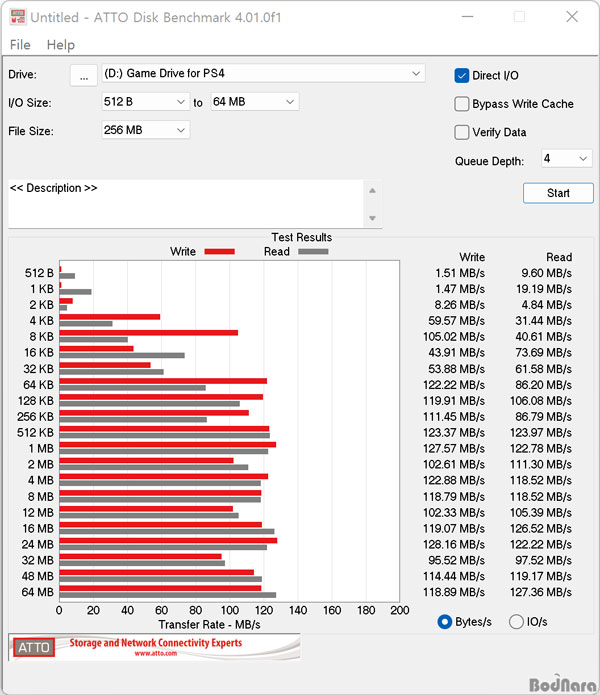Viewport: 600px width, 695px height.
Task: Click the 9.60 MB/s read value
Action: 546,273
